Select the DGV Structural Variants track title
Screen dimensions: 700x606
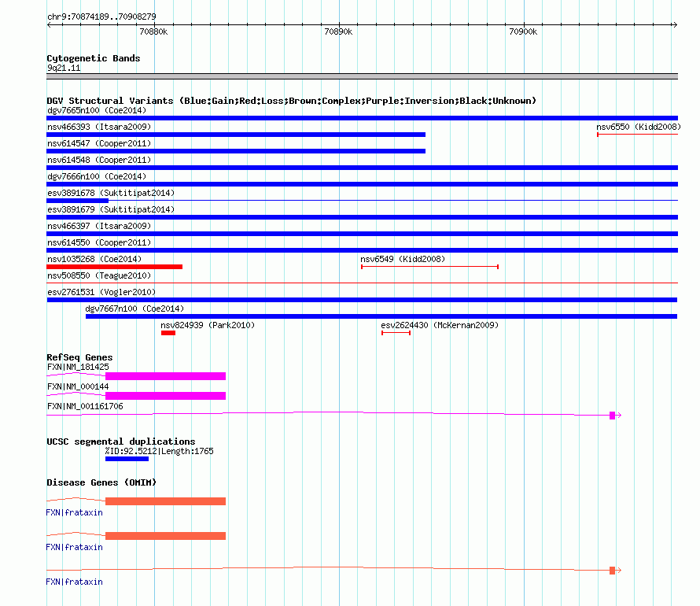(291, 101)
